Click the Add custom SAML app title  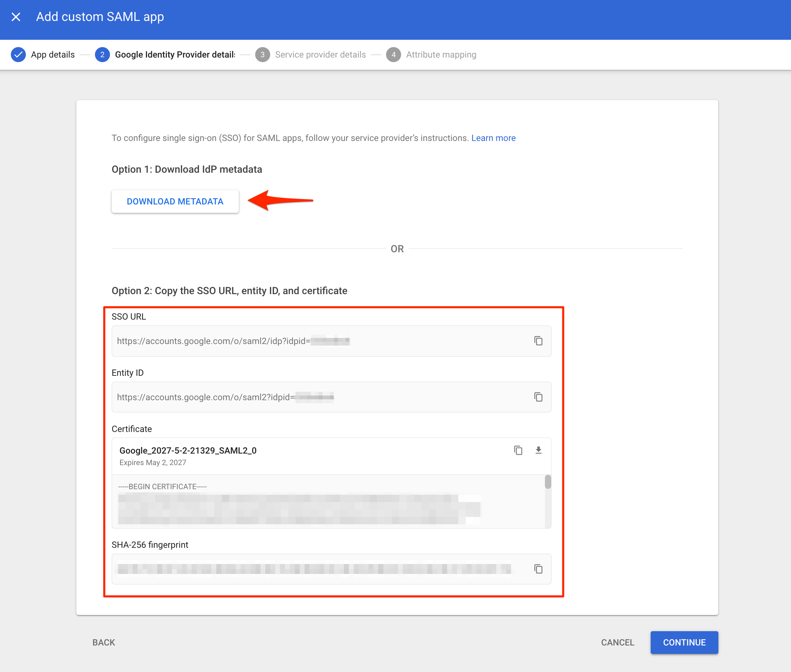click(x=100, y=17)
